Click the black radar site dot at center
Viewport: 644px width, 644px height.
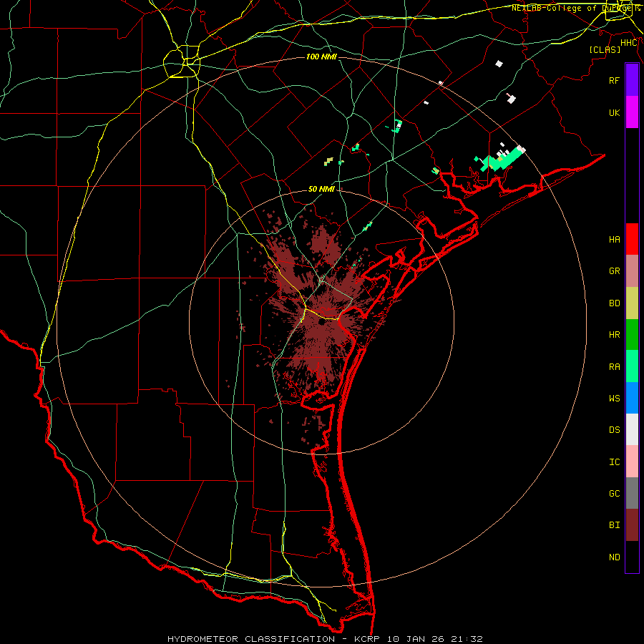point(321,322)
